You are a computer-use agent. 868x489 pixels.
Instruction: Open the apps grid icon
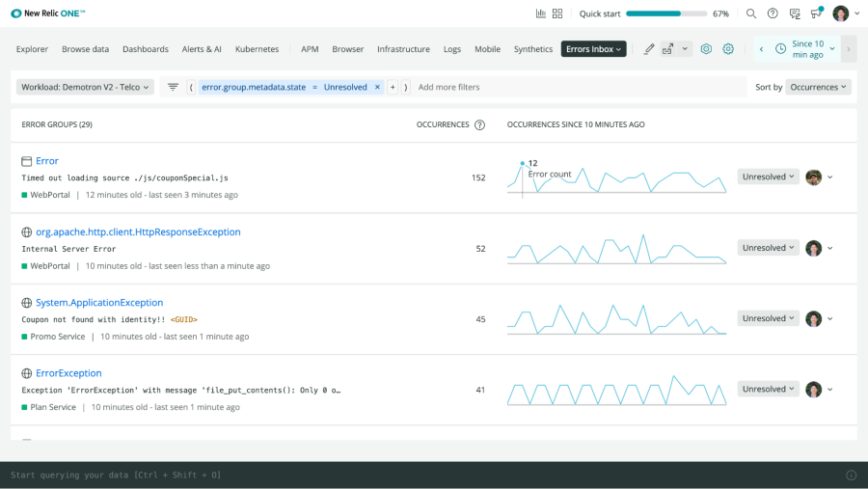click(x=557, y=14)
